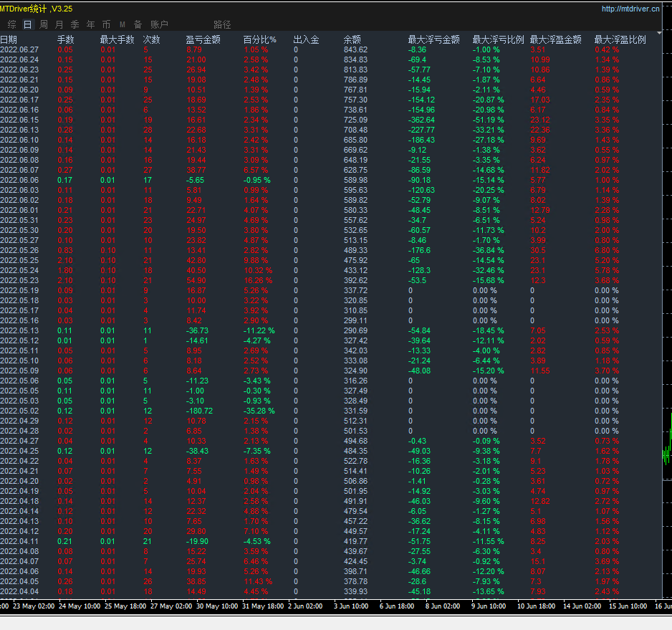672x630 pixels.
Task: Select the date cell 2022.05.23
Action: 19,280
